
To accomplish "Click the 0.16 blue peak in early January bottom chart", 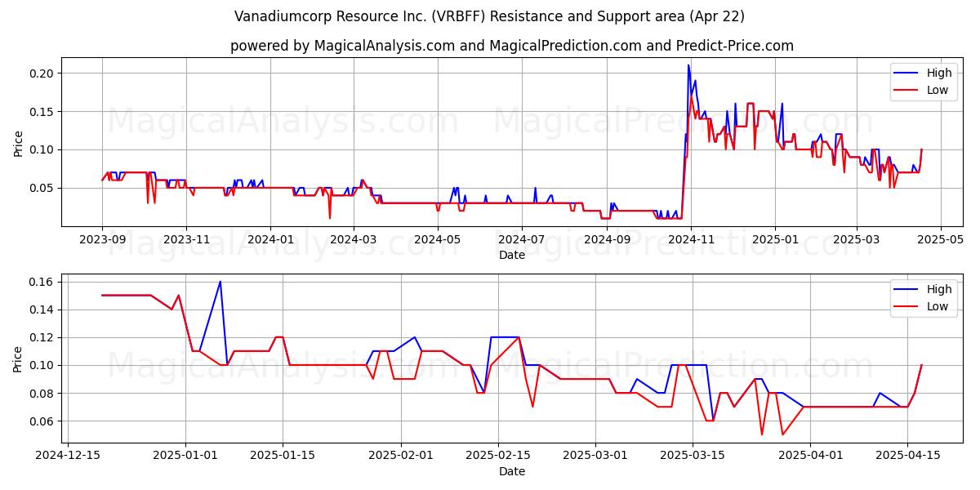I will [x=220, y=282].
